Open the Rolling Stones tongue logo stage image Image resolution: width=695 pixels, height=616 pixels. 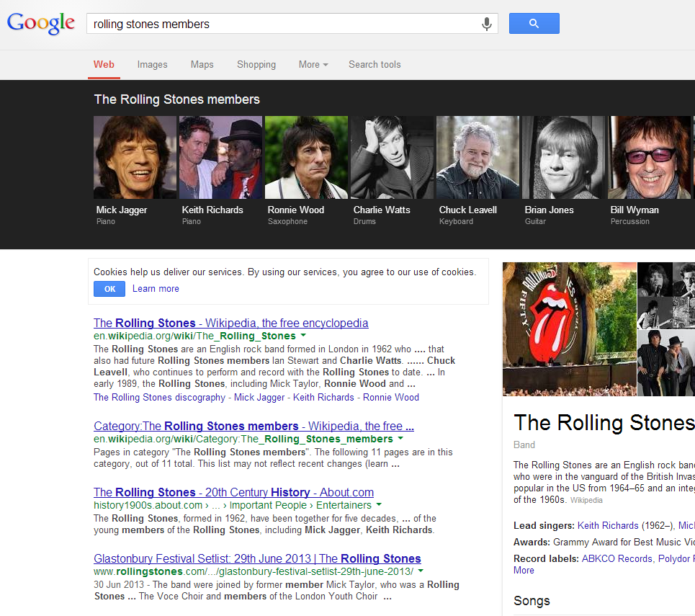(570, 329)
